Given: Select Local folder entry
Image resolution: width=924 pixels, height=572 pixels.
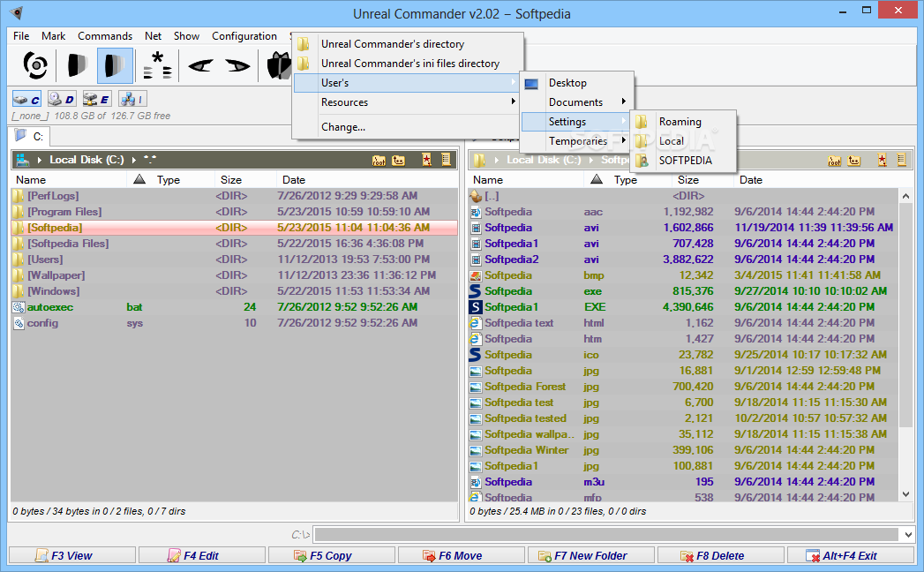Looking at the screenshot, I should tap(683, 141).
